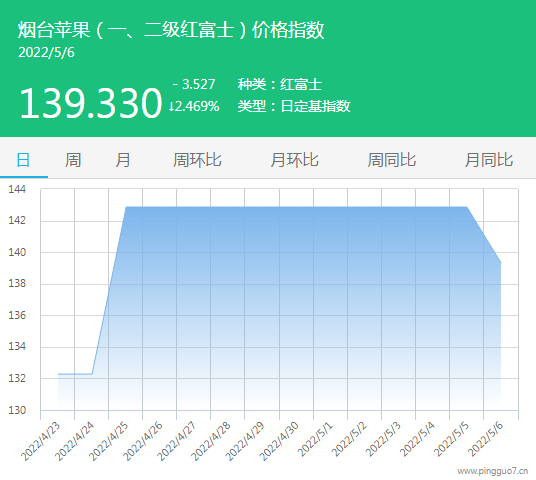Click the 2022/5/6 data point on chart
This screenshot has width=536, height=480.
[501, 263]
